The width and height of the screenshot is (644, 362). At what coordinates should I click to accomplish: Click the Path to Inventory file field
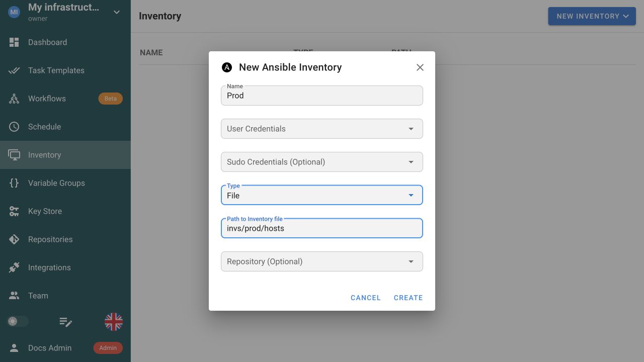coord(322,228)
